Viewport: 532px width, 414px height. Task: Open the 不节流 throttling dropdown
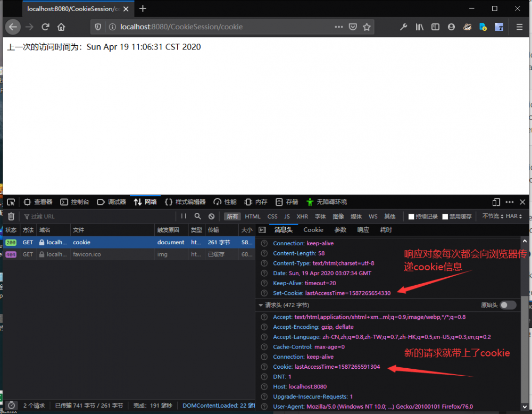[492, 217]
